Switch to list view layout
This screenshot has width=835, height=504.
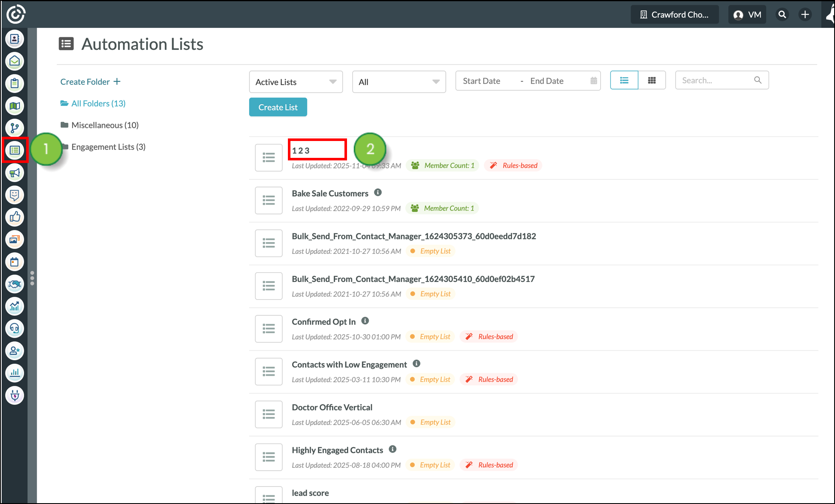[624, 80]
